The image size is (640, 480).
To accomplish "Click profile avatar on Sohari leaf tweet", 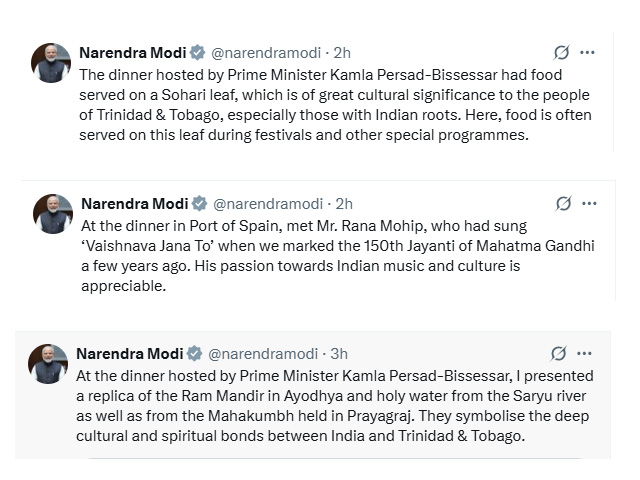I will [51, 64].
